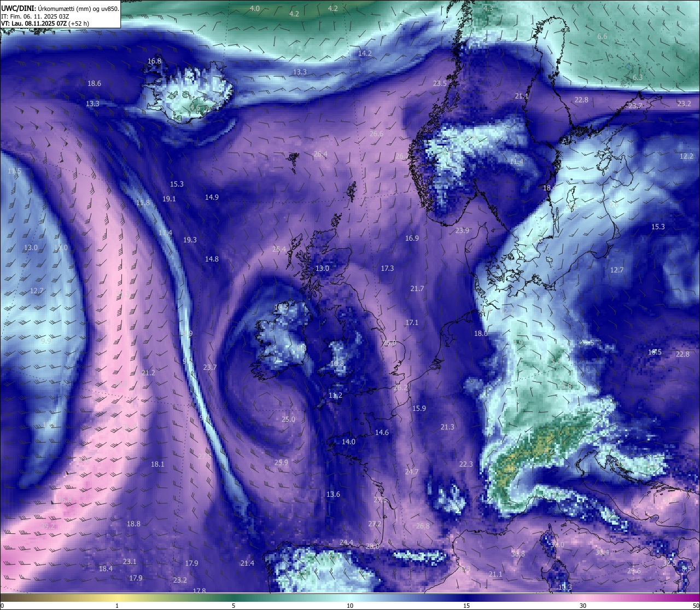Click the 23.7 value label
The height and width of the screenshot is (610, 700).
tap(210, 368)
